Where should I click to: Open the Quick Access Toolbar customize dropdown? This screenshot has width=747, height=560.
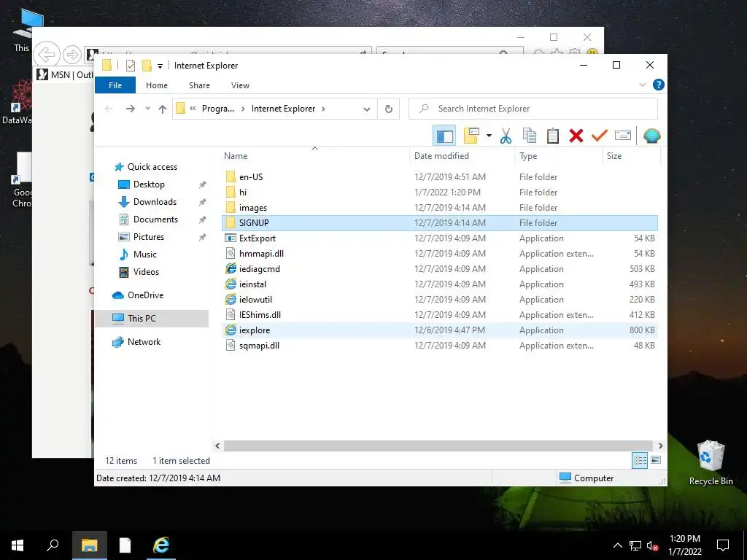point(160,66)
